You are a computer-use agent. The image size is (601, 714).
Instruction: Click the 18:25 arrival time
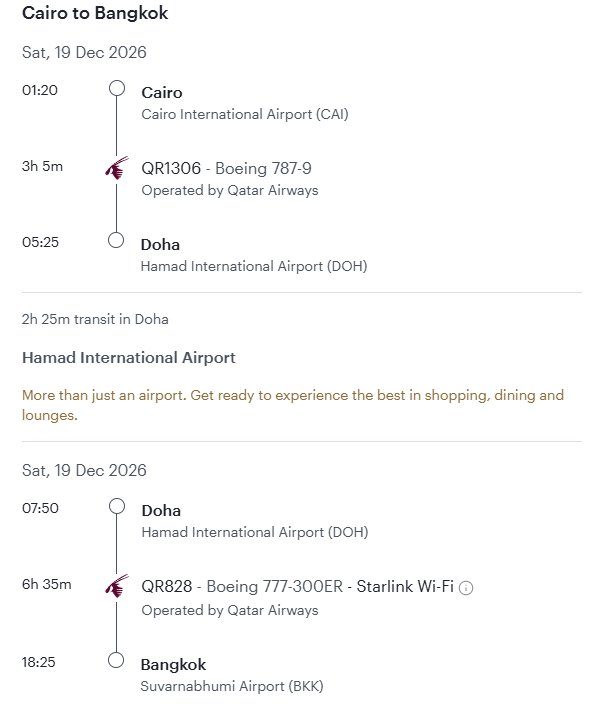coord(39,662)
